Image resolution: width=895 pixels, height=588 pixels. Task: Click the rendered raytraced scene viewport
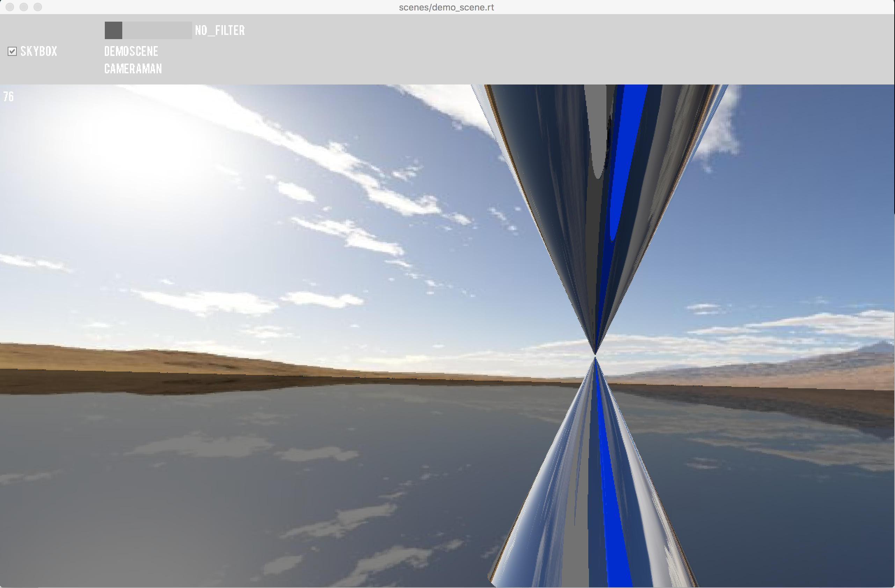[447, 336]
